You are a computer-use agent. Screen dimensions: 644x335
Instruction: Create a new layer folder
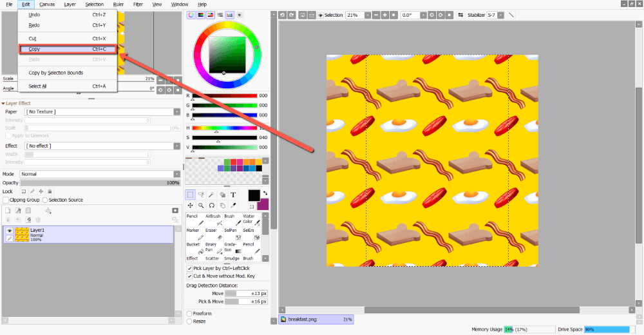(x=28, y=211)
